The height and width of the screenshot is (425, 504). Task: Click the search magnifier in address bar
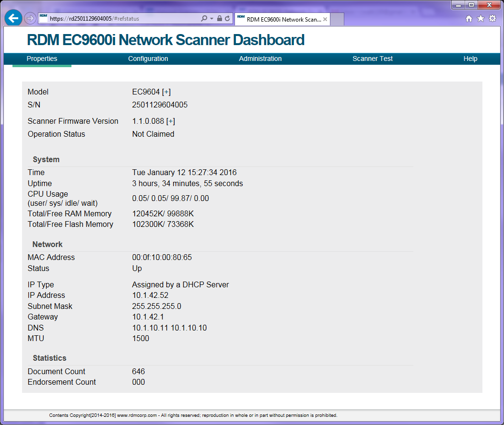(204, 18)
